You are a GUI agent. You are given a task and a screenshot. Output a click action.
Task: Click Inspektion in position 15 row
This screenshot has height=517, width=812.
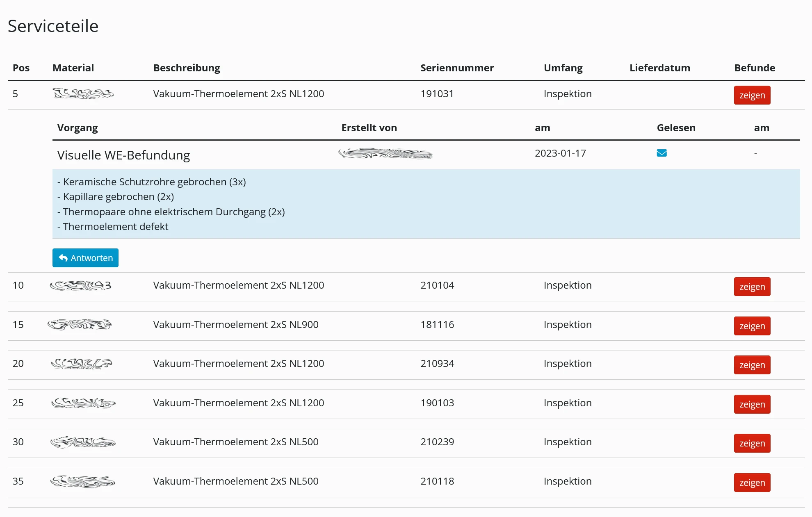568,324
